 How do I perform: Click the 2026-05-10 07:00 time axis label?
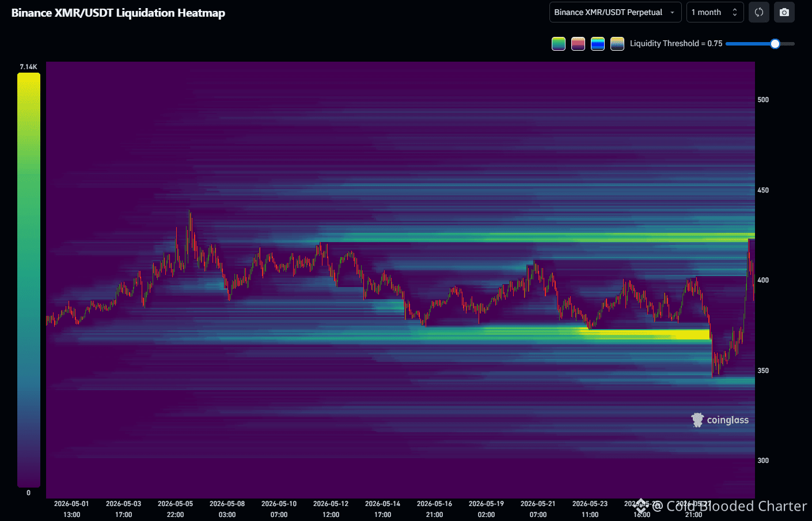(x=279, y=509)
